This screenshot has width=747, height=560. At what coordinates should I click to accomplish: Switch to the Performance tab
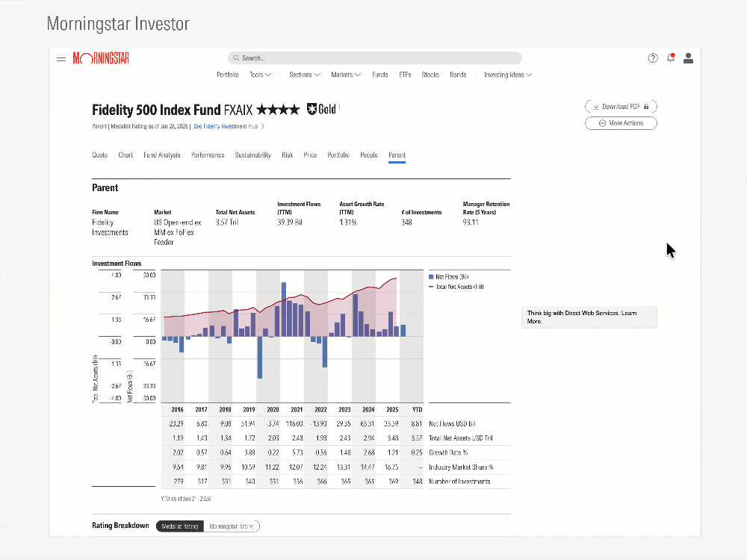point(208,155)
